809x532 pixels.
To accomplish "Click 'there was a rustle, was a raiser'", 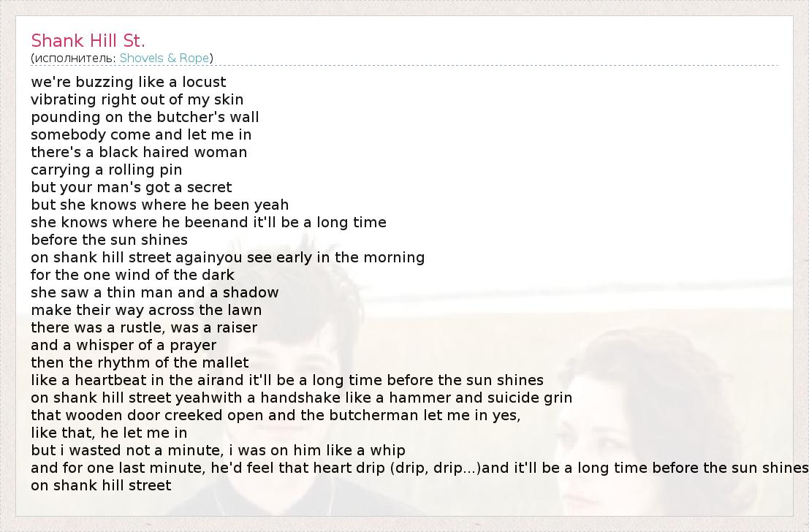I will (x=144, y=327).
